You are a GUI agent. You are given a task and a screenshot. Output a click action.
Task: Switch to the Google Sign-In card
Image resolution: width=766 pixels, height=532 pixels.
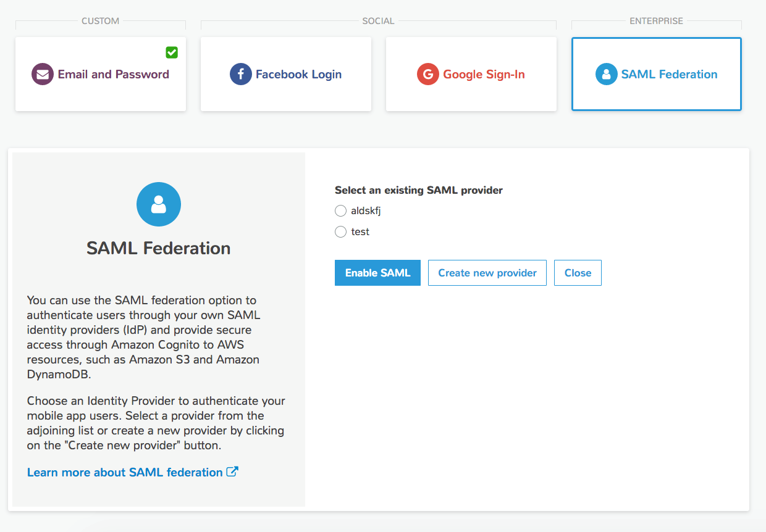click(471, 74)
